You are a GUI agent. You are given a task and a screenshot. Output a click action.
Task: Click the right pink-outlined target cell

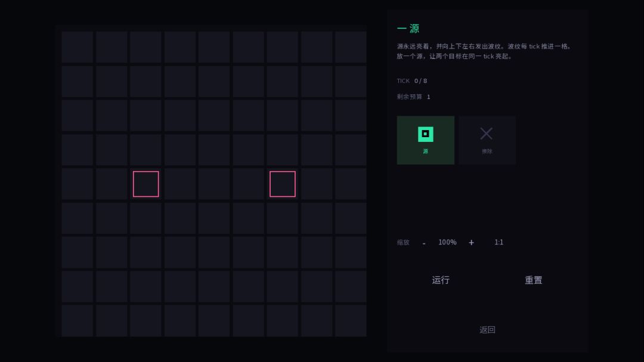[283, 184]
